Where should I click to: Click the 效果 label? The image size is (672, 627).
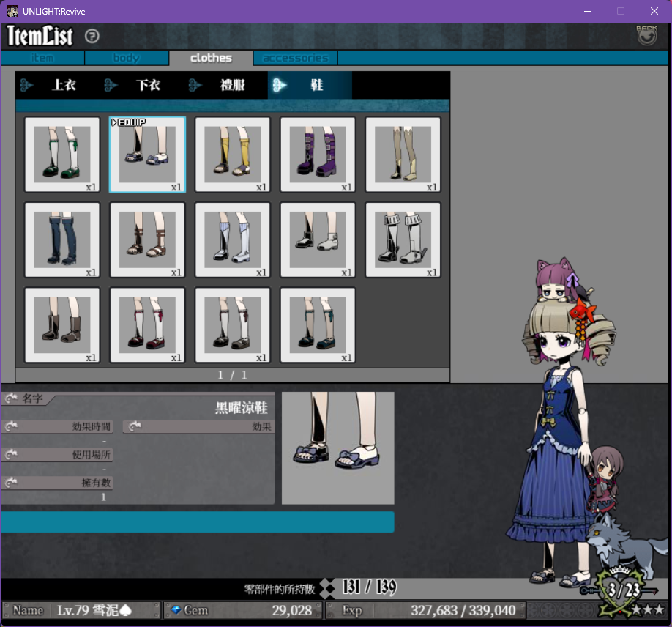[x=261, y=426]
